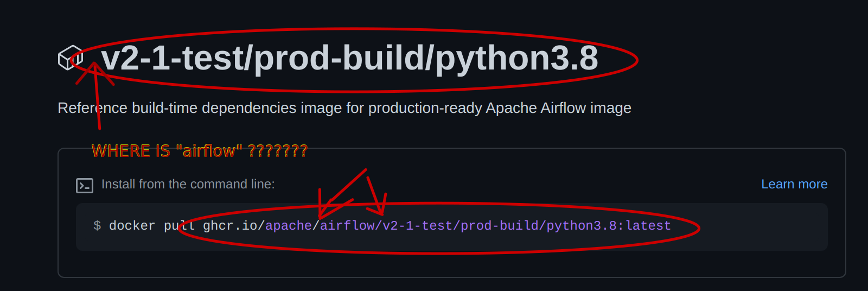
Task: Open the Learn more link
Action: [794, 184]
